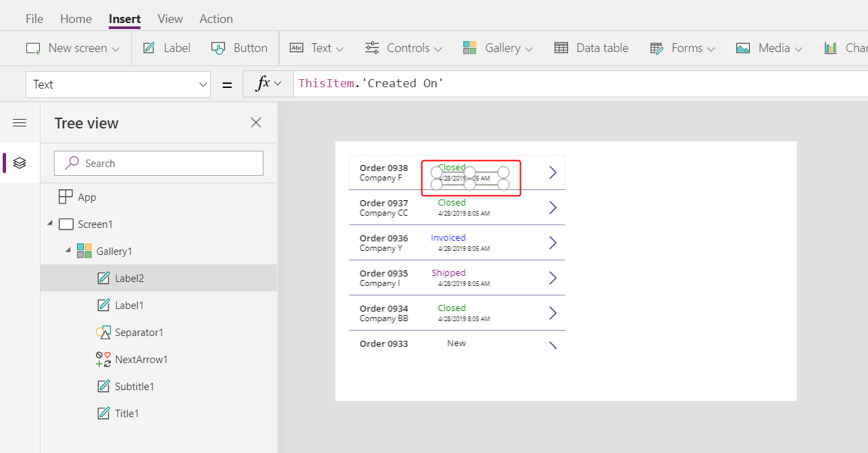This screenshot has width=868, height=453.
Task: Click the Title1 edit icon
Action: click(103, 413)
